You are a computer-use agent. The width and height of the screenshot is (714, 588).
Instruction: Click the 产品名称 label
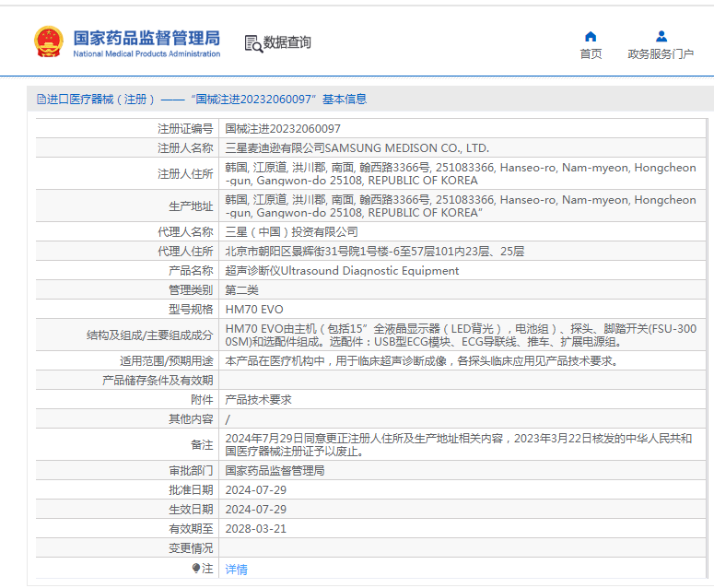pos(191,271)
